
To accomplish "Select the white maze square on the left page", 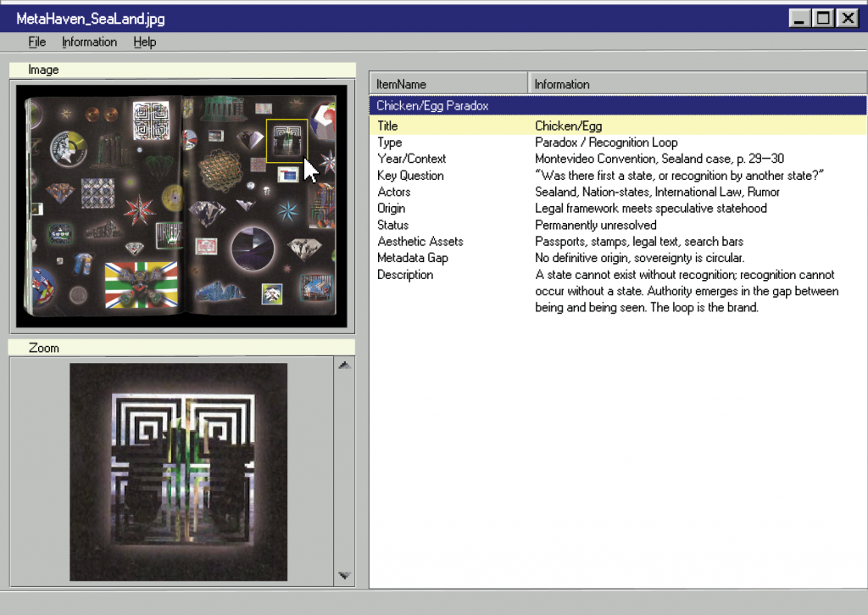I will pyautogui.click(x=153, y=121).
